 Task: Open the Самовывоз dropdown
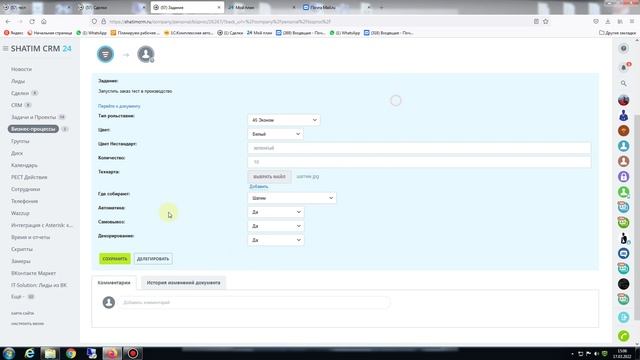276,226
